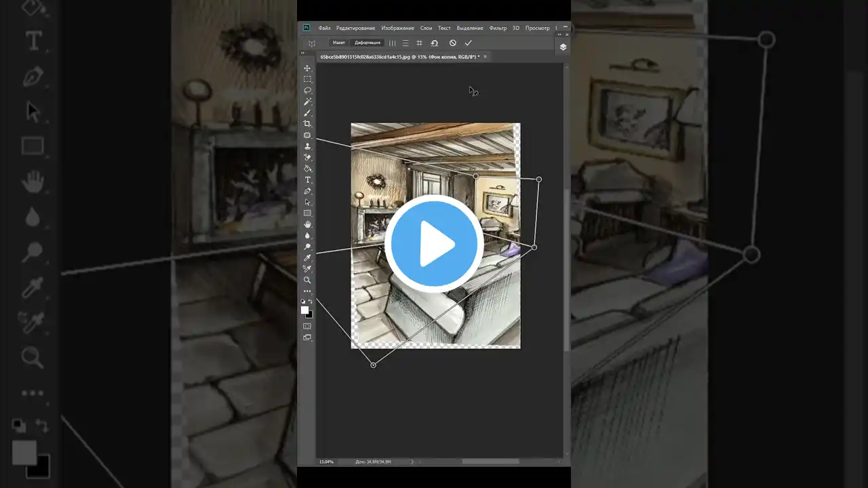This screenshot has height=488, width=868.
Task: Select the Zoom magnifier tool
Action: click(x=307, y=280)
